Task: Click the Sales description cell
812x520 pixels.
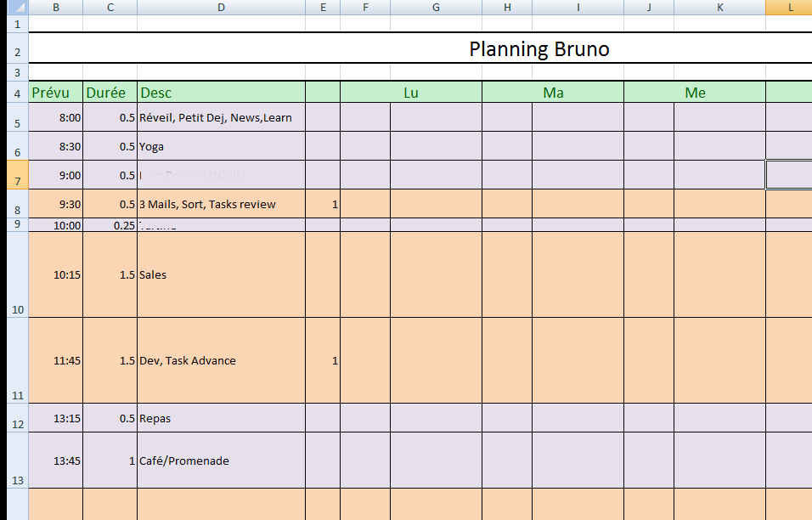Action: click(x=221, y=274)
